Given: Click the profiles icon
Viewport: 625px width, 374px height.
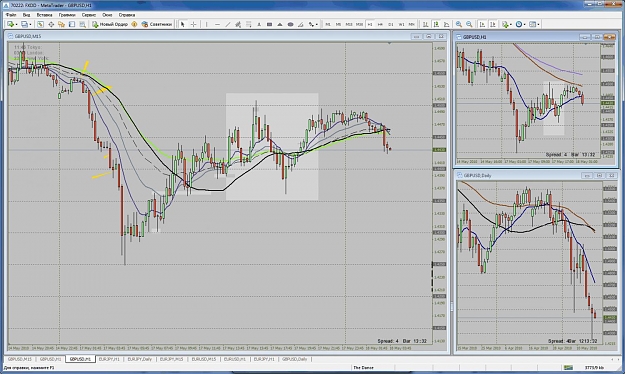Looking at the screenshot, I should [x=24, y=24].
